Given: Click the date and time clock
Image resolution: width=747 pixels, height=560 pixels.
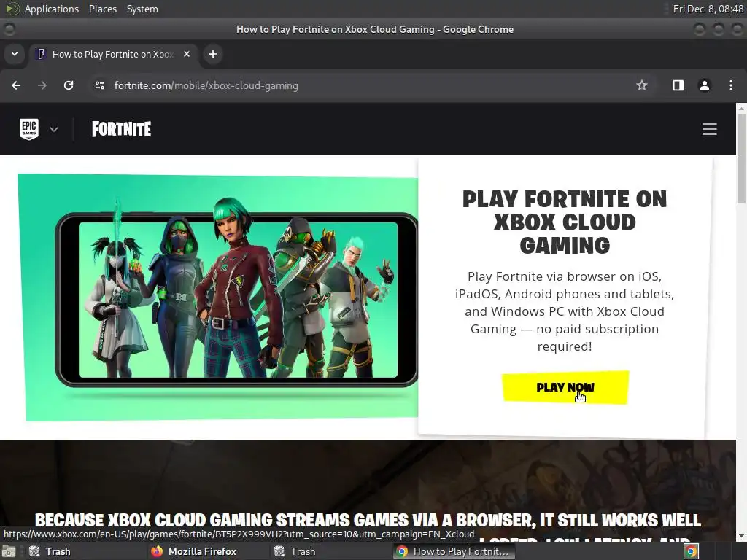Looking at the screenshot, I should coord(708,9).
